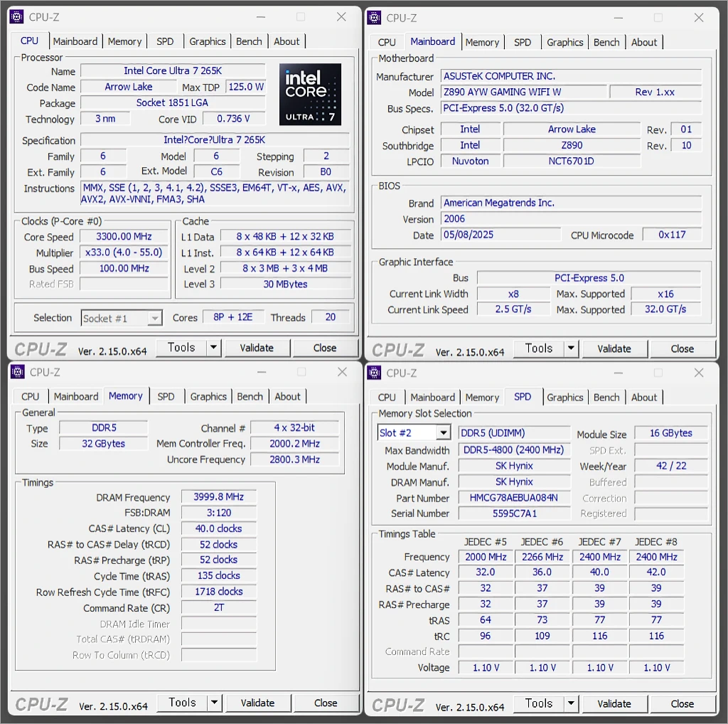Screen dimensions: 728x724
Task: Click the Part Number field HMCG78AEBUA084N
Action: coord(513,498)
